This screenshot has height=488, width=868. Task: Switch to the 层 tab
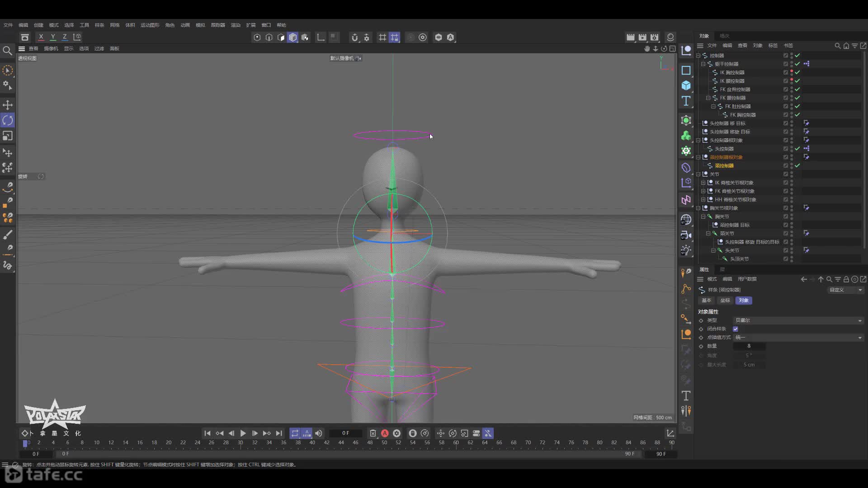pos(722,269)
